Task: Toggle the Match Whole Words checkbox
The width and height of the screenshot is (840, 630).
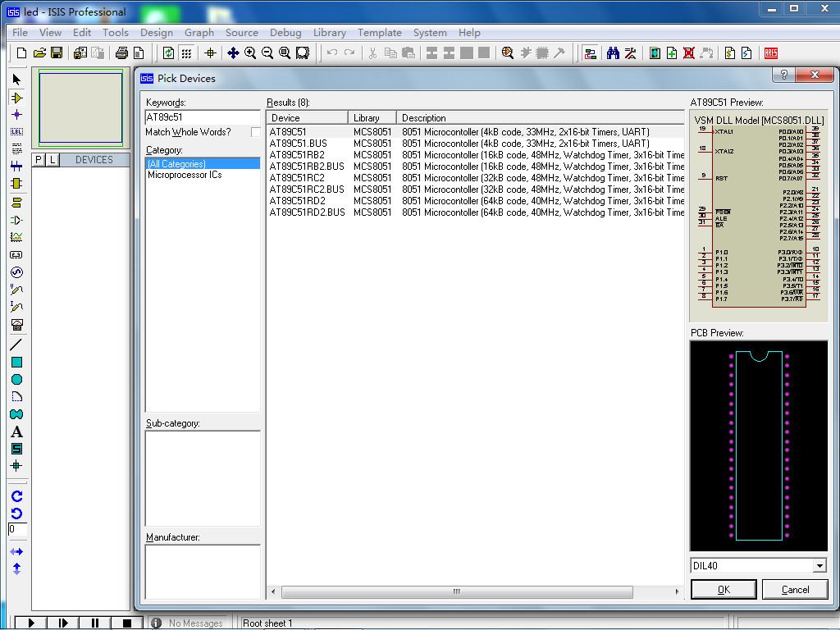Action: click(x=256, y=132)
